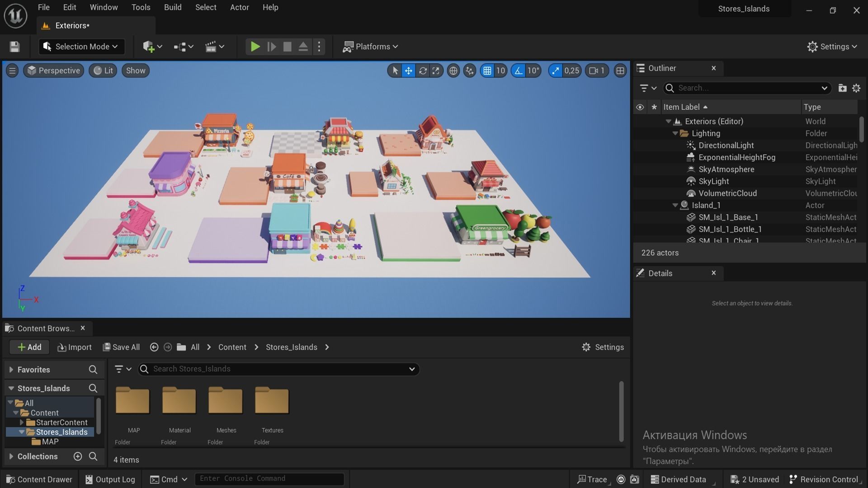The image size is (868, 488).
Task: Toggle rotation angle snapping icon
Action: (518, 70)
